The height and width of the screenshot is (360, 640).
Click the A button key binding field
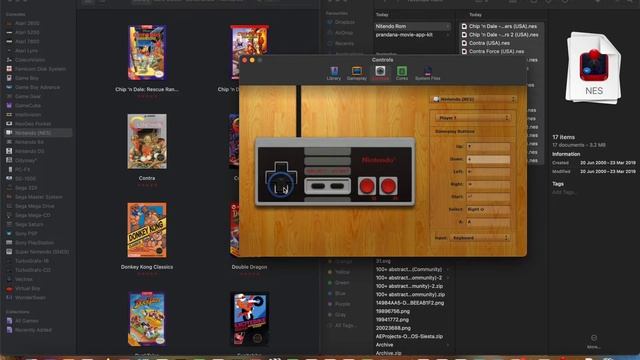(x=488, y=222)
